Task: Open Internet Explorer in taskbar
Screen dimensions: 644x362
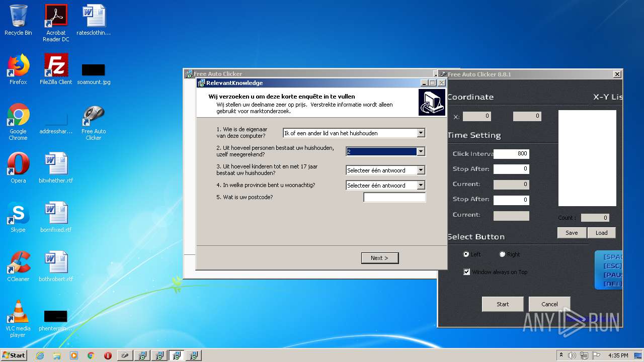Action: pyautogui.click(x=40, y=355)
